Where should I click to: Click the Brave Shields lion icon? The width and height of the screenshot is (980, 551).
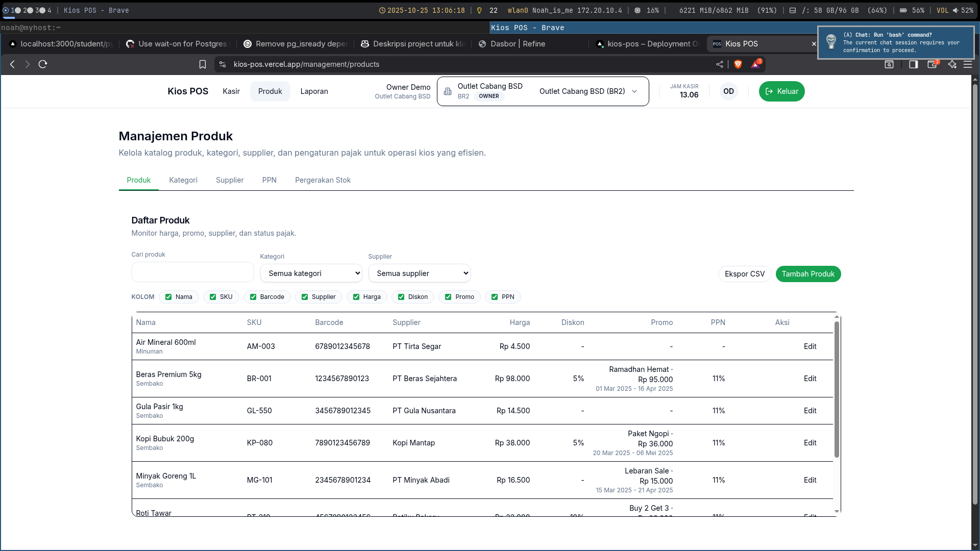tap(738, 64)
